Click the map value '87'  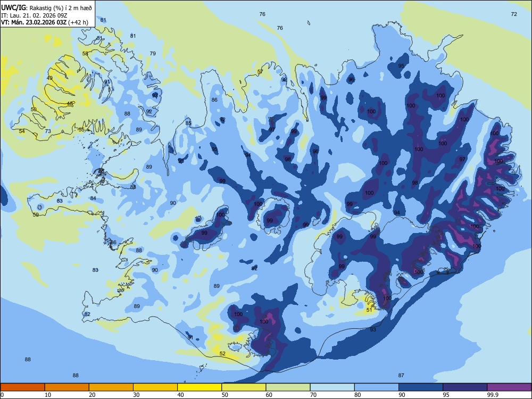tap(401, 375)
